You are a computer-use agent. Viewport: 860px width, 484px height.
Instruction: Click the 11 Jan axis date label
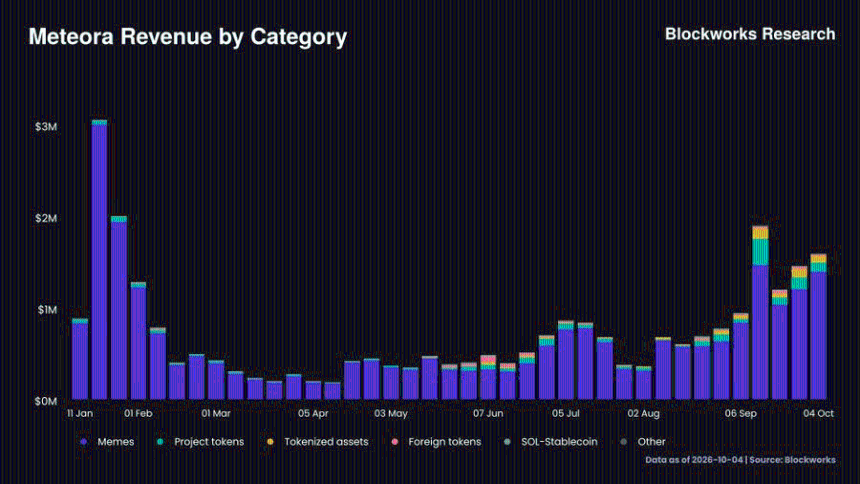[80, 414]
